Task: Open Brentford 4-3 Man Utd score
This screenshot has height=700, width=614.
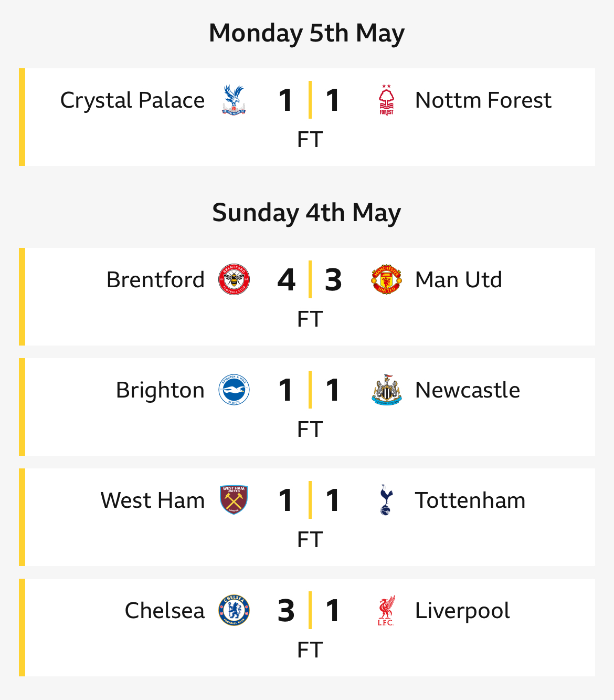Action: coord(310,279)
